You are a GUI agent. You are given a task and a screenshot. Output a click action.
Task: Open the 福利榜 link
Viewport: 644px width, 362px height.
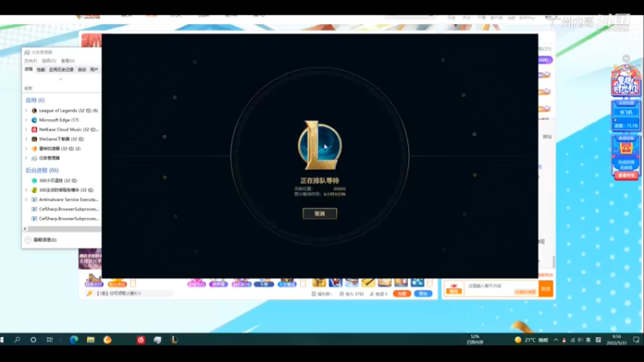[321, 294]
